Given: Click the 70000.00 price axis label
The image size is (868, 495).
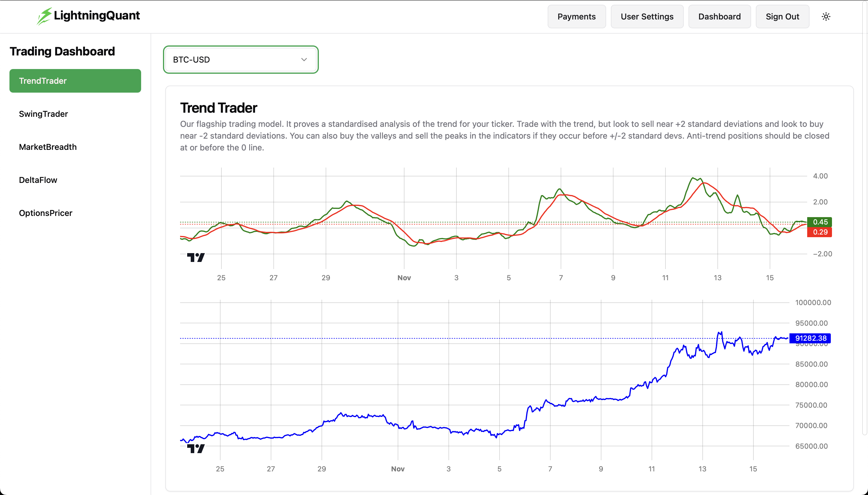Looking at the screenshot, I should click(x=811, y=426).
